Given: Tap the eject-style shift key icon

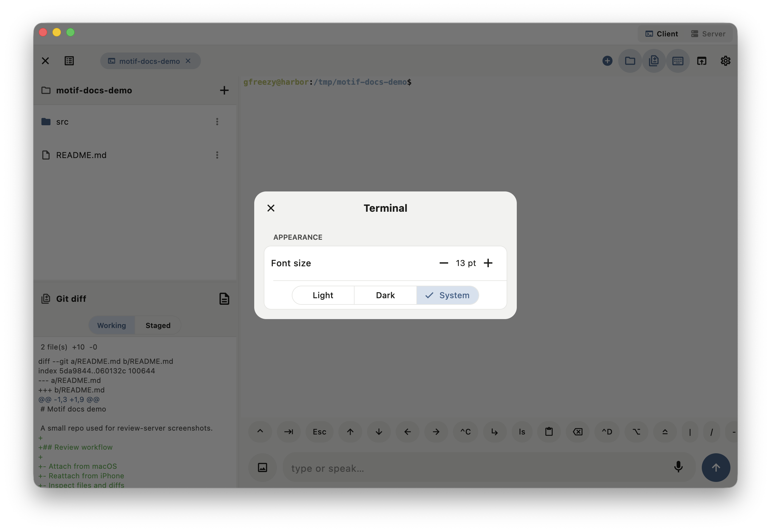Looking at the screenshot, I should tap(665, 432).
